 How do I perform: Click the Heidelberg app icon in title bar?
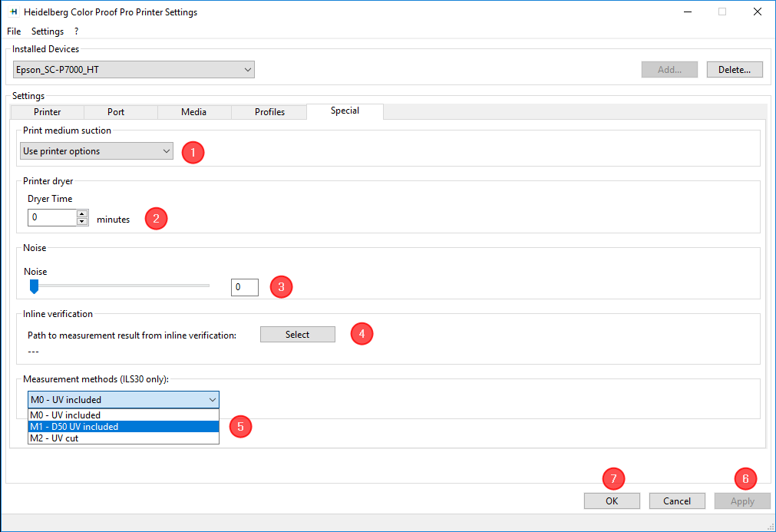13,12
